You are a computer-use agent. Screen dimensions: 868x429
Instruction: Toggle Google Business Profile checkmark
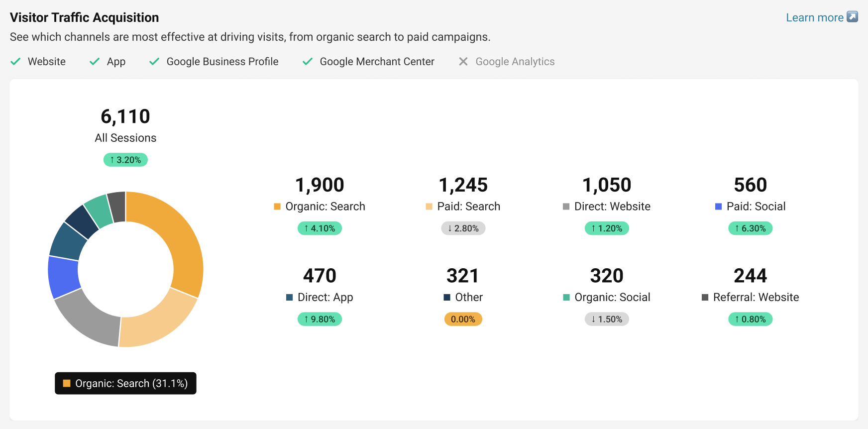click(x=154, y=62)
